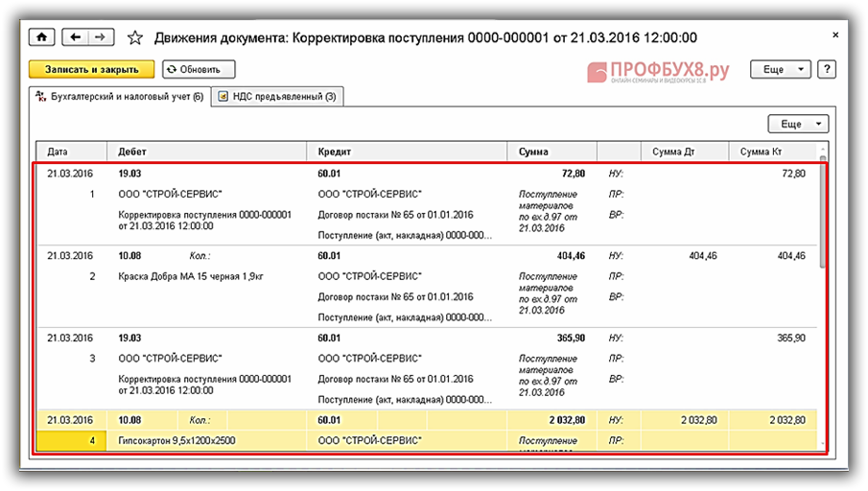The image size is (868, 491).
Task: Select Сумма Кт value 365,90
Action: (791, 338)
